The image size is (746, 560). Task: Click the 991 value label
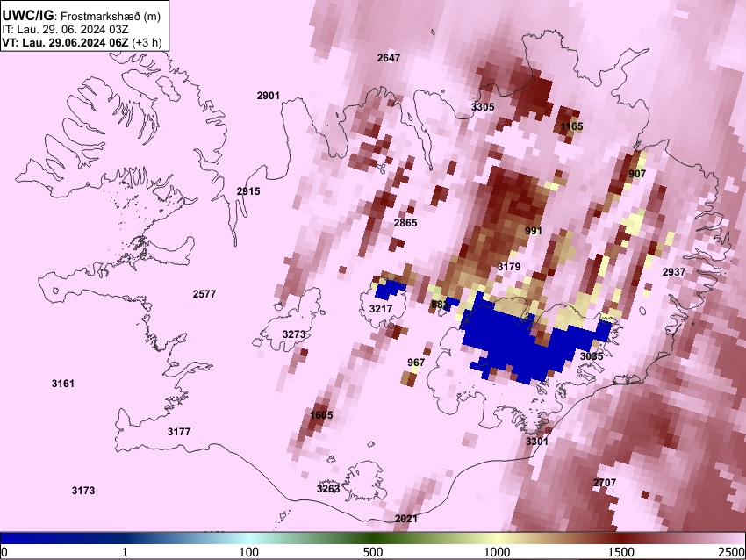coord(534,231)
